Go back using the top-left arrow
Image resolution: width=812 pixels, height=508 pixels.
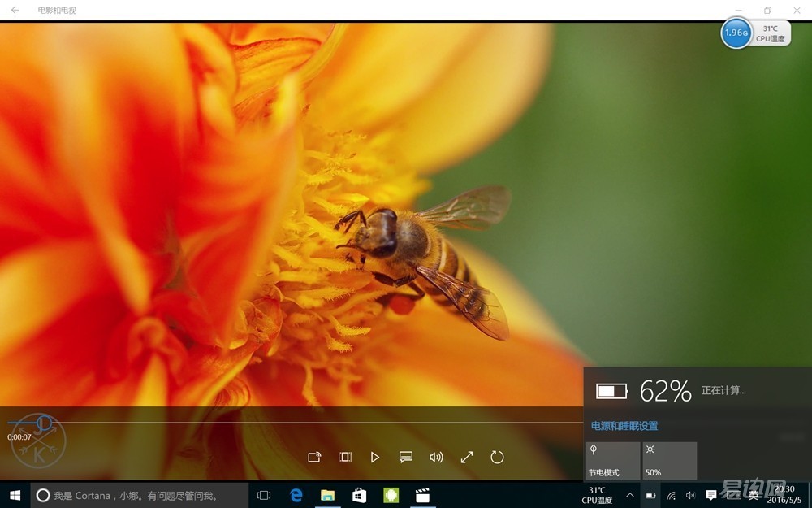tap(15, 10)
